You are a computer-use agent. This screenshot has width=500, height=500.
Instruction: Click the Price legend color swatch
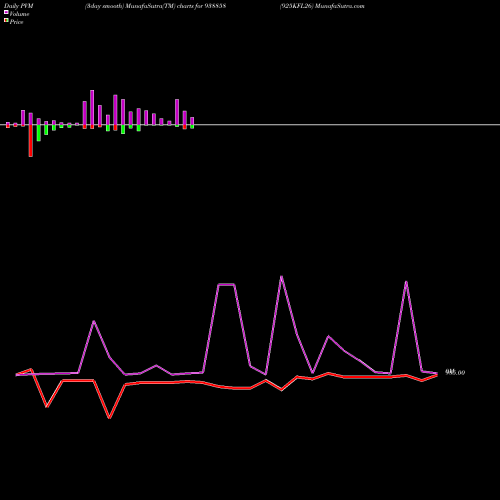tap(6, 21)
